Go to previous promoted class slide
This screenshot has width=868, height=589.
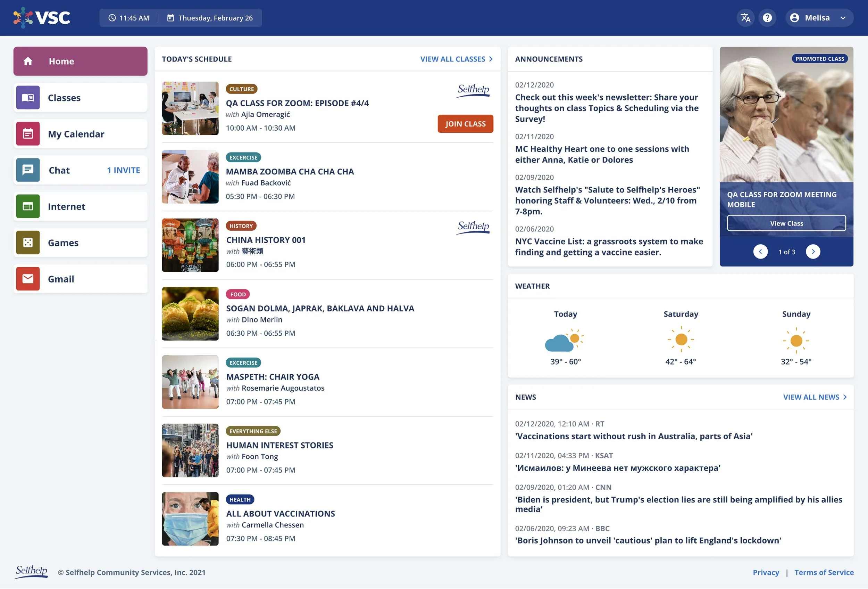click(760, 252)
